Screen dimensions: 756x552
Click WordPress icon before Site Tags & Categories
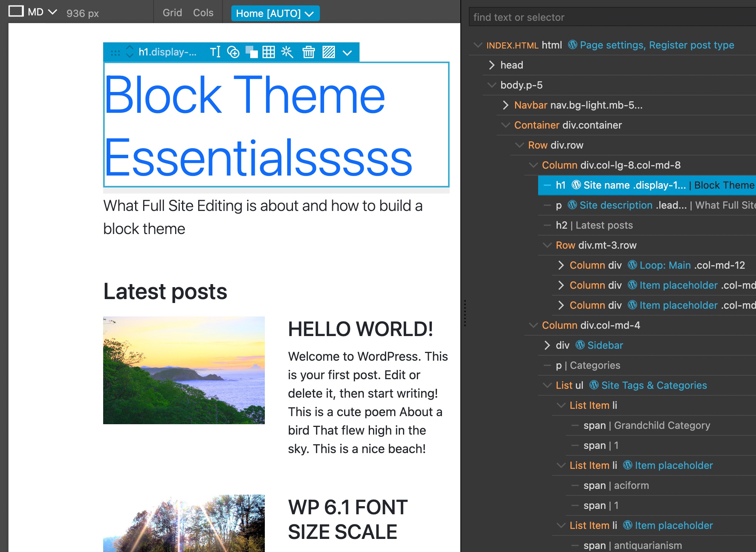coord(594,385)
